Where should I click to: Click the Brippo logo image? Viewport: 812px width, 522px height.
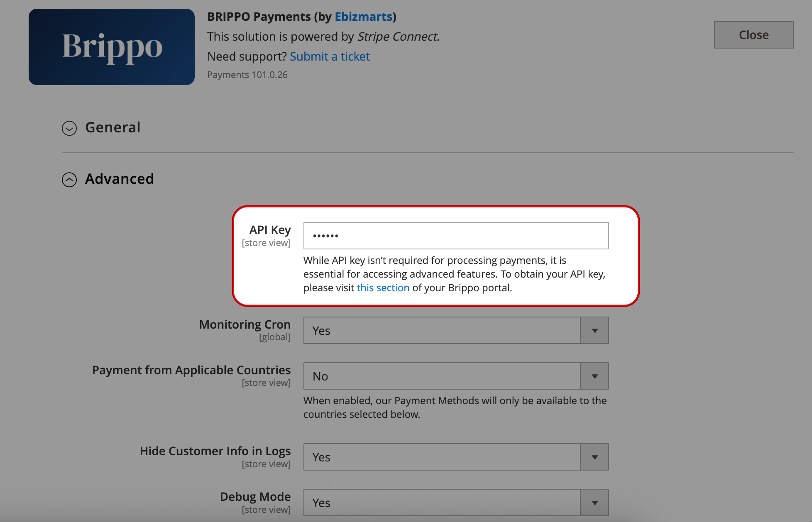(111, 47)
